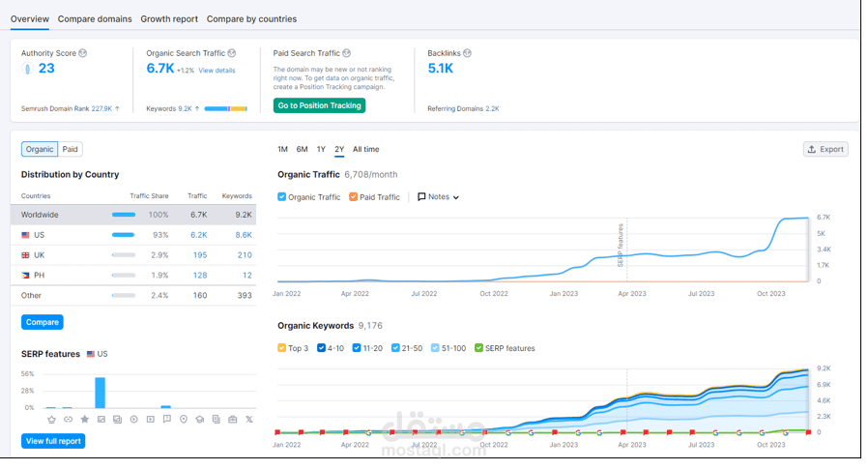Select the star SERP feature icon
Screen dimensions: 868x469
[85, 419]
